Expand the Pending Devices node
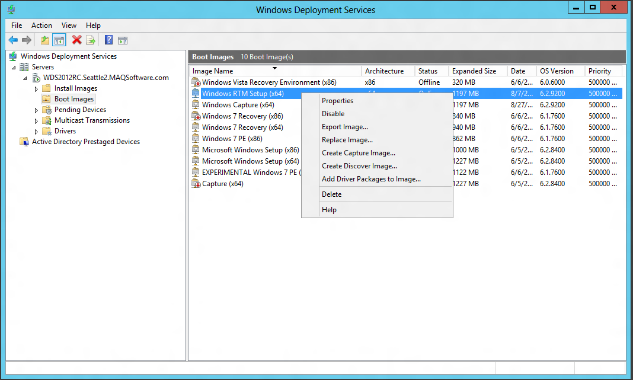The width and height of the screenshot is (633, 380). [x=36, y=110]
